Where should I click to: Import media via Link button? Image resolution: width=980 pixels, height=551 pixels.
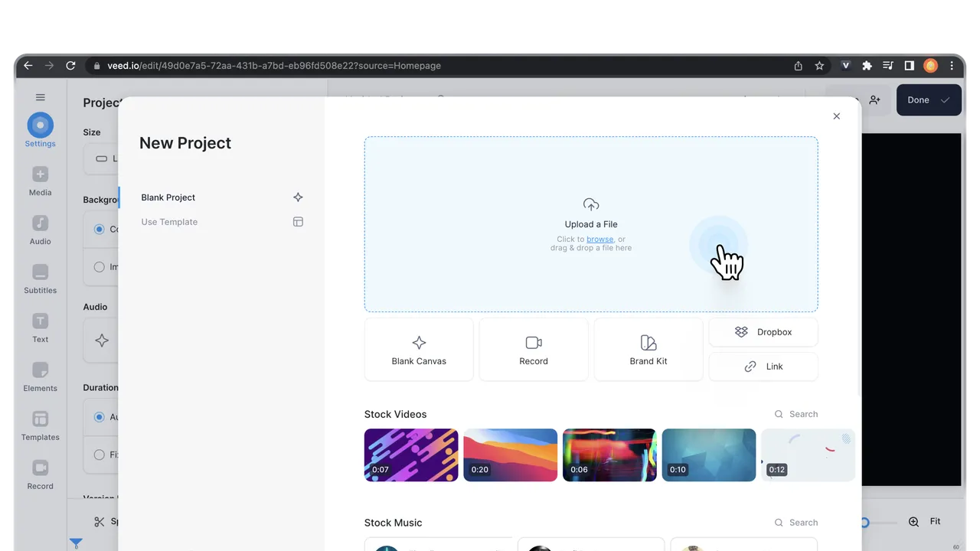point(763,367)
